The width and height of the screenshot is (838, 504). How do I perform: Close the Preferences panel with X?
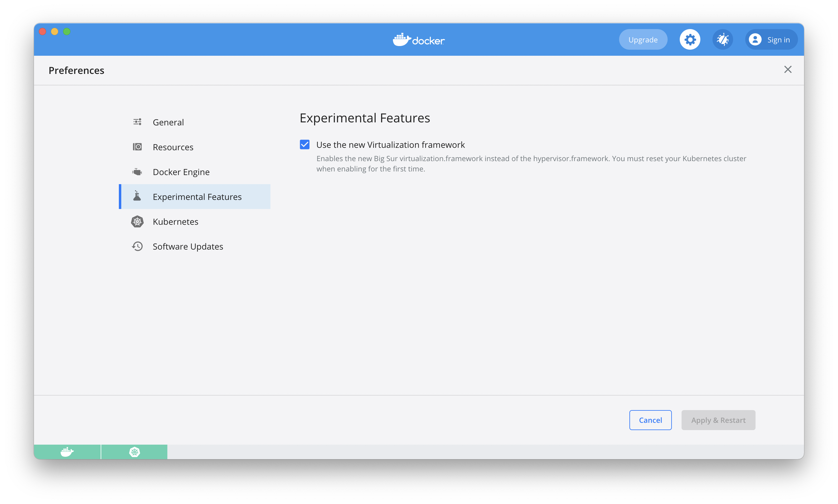(x=788, y=70)
